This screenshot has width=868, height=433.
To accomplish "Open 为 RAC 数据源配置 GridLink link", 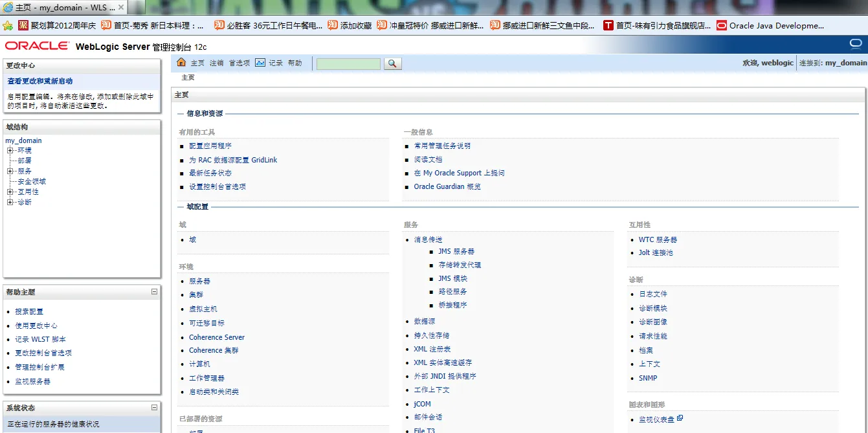I will 233,160.
